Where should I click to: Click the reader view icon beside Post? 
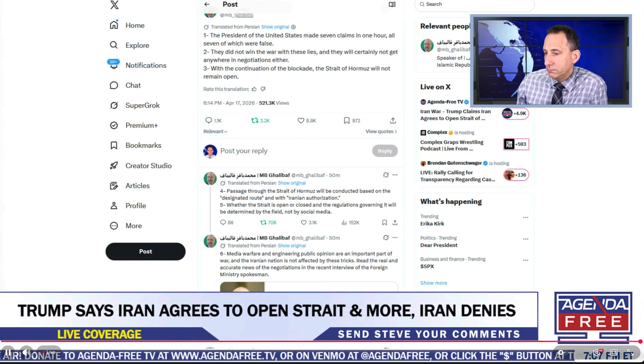[x=392, y=4]
